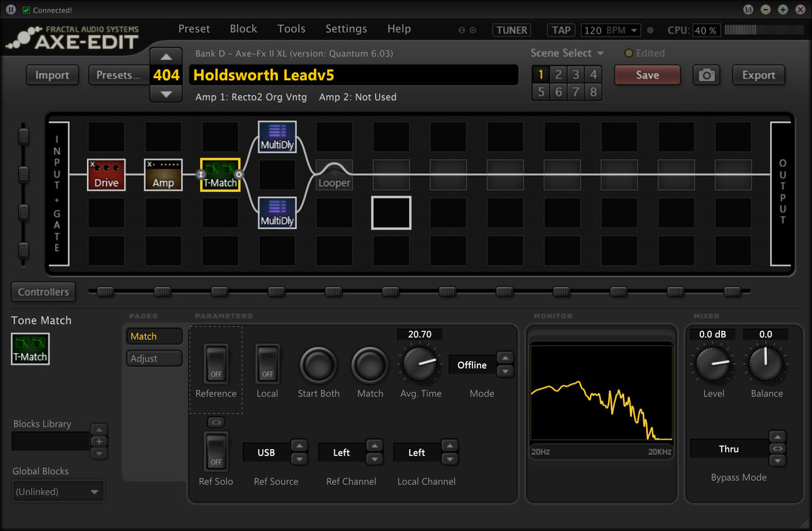Click the camera snapshot icon near Save
The image size is (812, 531).
coord(706,75)
